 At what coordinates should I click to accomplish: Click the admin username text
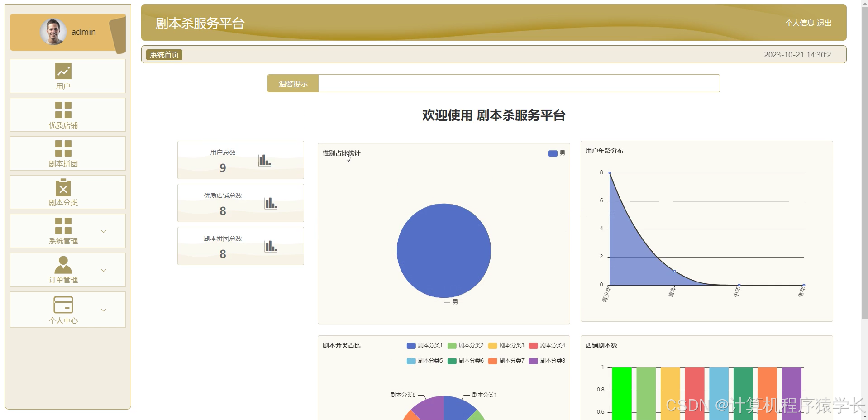(x=84, y=32)
